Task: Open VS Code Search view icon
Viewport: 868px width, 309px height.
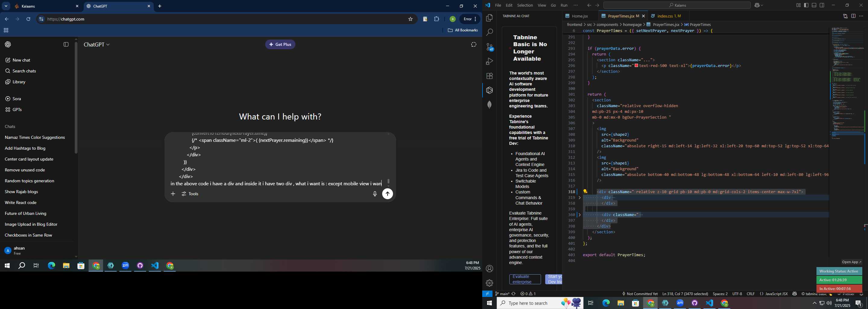Action: [489, 32]
